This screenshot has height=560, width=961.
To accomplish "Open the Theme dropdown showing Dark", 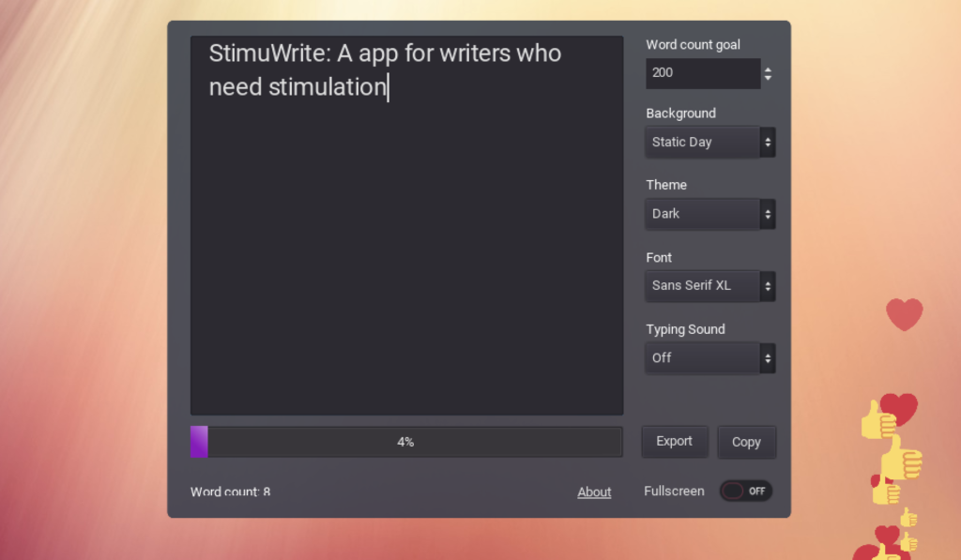I will click(x=710, y=214).
